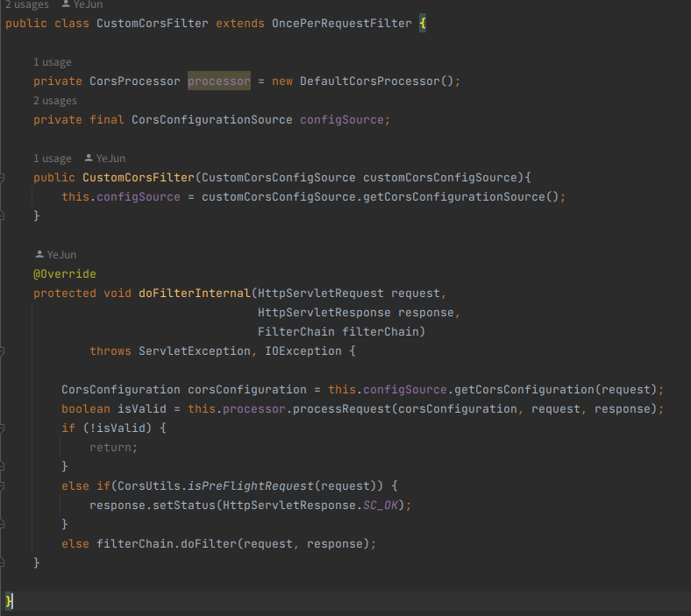Collapse the constructor using its gutter fold marker
Viewport: 691px width, 616px height.
(2, 178)
